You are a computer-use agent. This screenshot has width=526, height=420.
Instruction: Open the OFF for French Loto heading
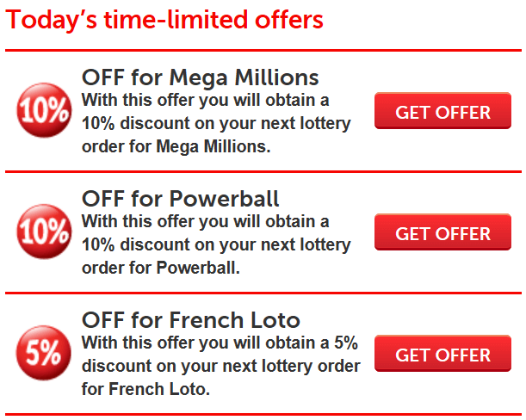[191, 320]
